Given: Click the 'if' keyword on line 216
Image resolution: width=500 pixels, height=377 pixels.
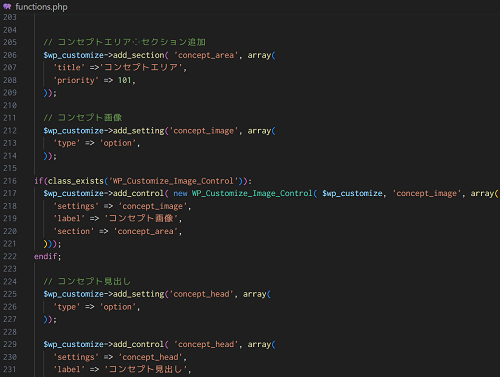Looking at the screenshot, I should (x=39, y=181).
